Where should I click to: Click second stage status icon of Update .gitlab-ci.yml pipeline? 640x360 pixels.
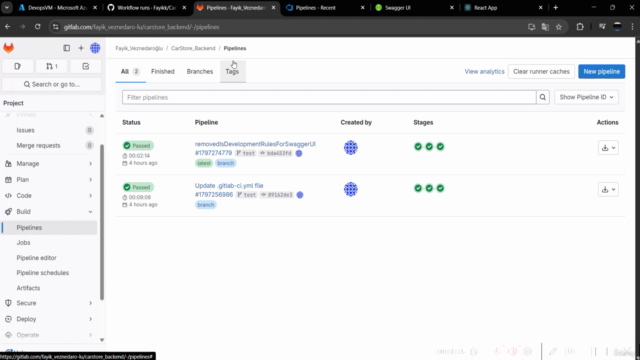coord(429,188)
